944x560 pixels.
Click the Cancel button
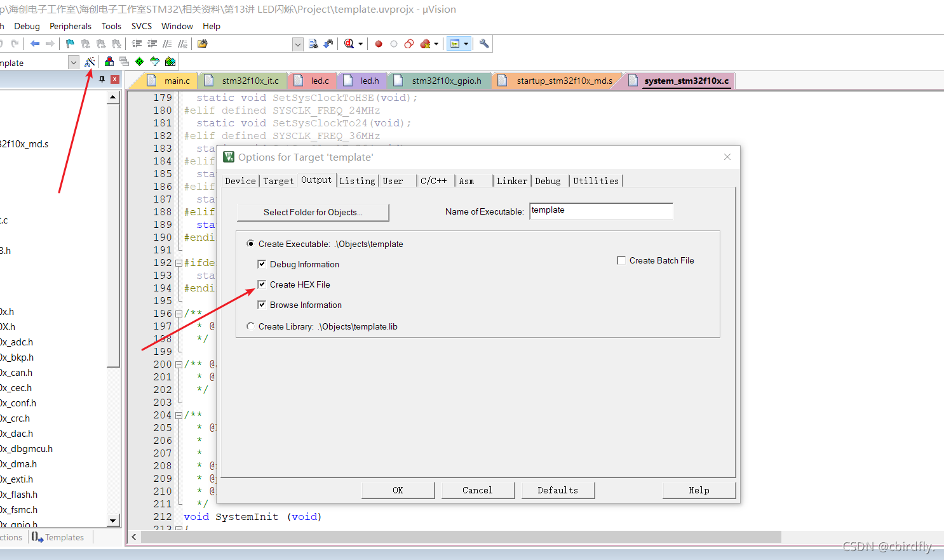click(x=478, y=490)
